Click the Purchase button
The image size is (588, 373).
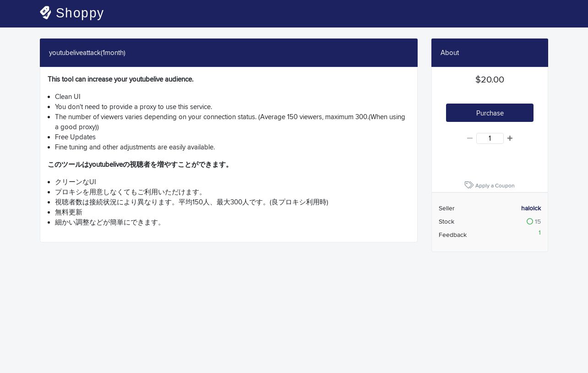tap(490, 113)
